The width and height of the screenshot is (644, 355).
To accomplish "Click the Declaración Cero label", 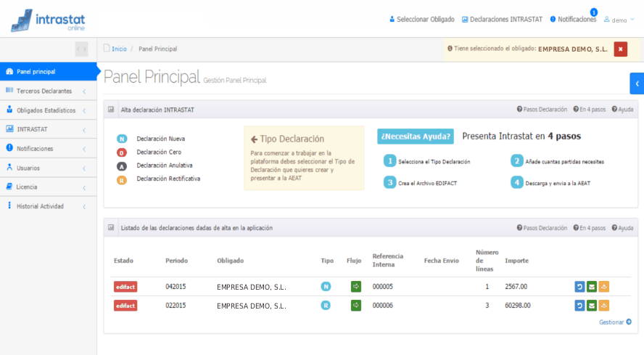I will point(159,152).
